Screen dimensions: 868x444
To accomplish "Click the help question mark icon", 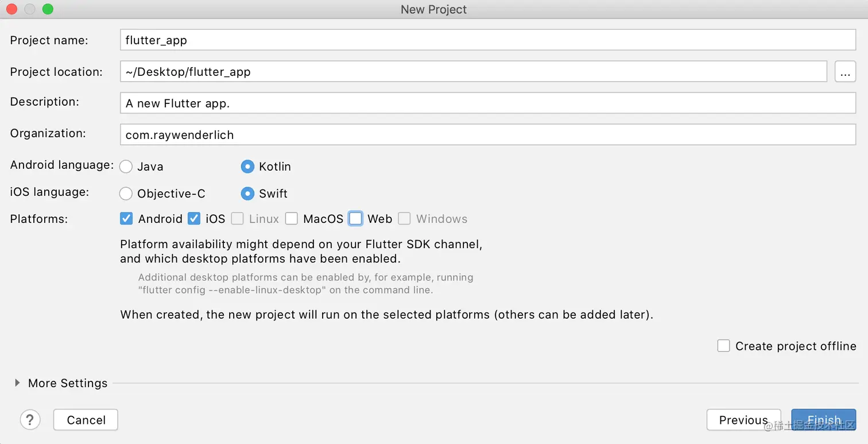I will pos(30,420).
